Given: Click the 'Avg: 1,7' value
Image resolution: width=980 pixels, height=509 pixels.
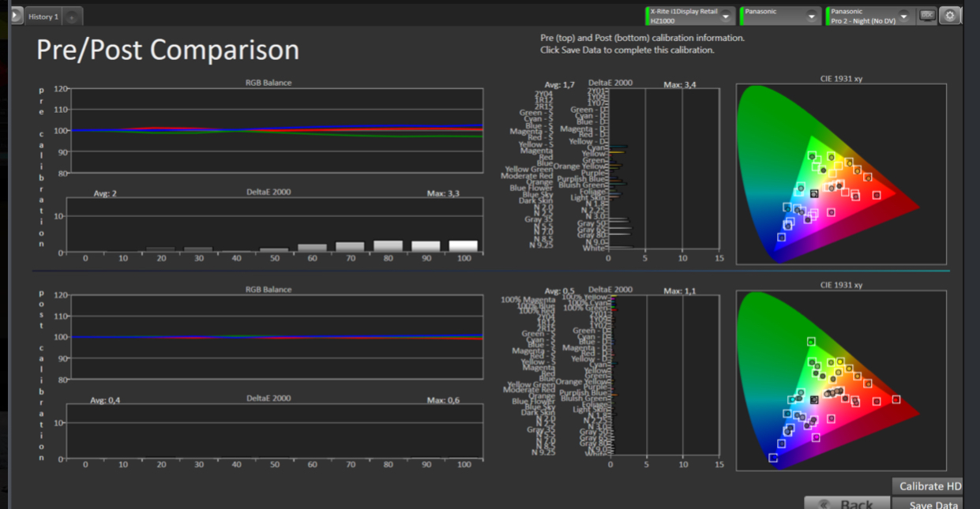Looking at the screenshot, I should click(x=560, y=84).
